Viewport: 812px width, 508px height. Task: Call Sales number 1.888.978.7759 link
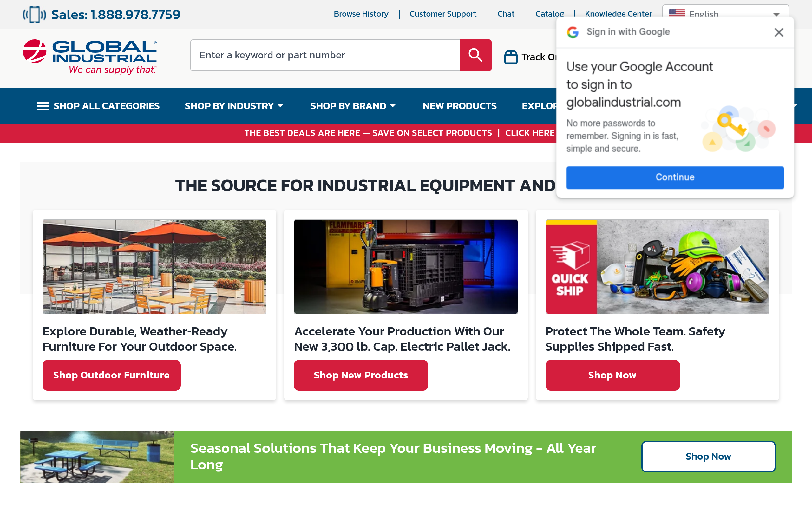tap(116, 15)
